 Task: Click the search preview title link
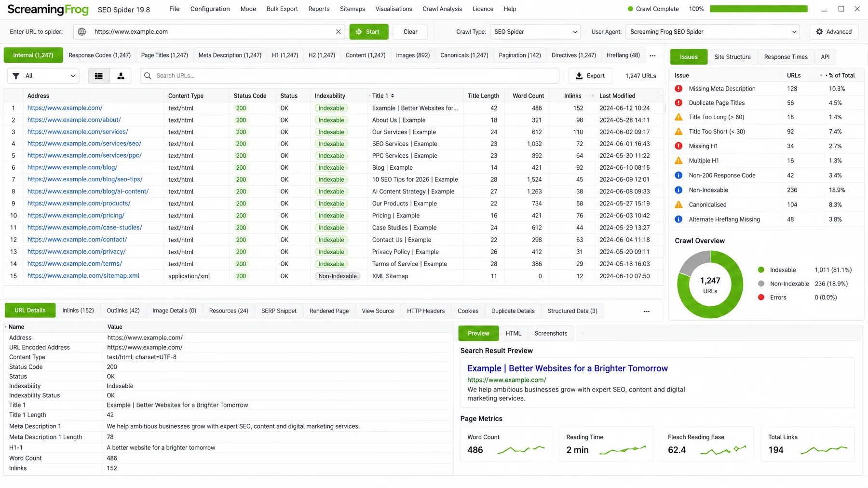(568, 368)
